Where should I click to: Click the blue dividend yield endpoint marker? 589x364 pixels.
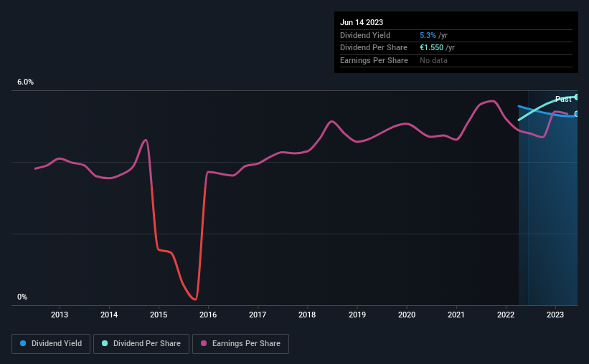pos(577,114)
